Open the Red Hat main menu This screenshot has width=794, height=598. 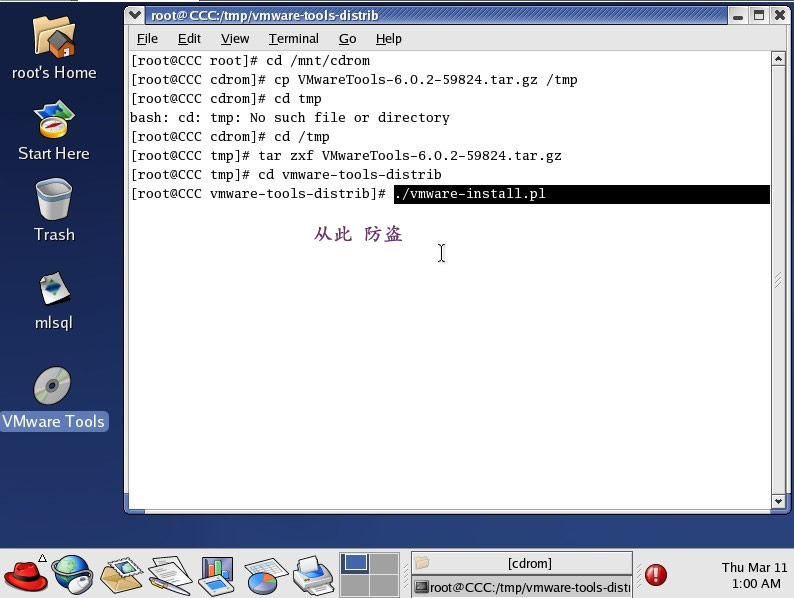26,574
